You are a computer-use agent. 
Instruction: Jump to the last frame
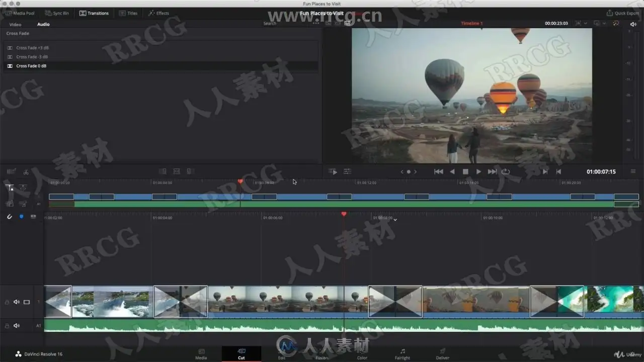click(493, 171)
